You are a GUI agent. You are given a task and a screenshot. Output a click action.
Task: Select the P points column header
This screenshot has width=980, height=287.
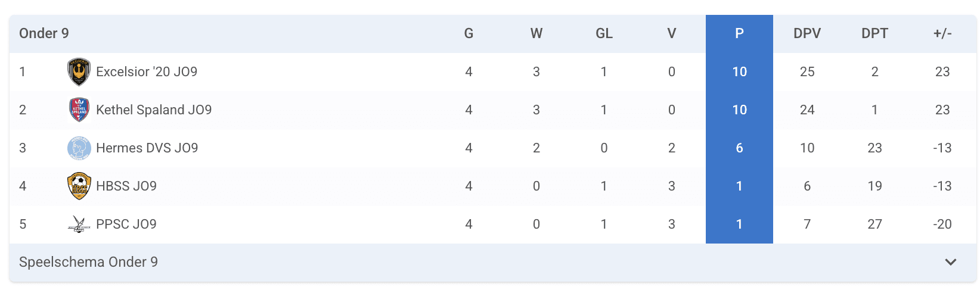tap(739, 33)
